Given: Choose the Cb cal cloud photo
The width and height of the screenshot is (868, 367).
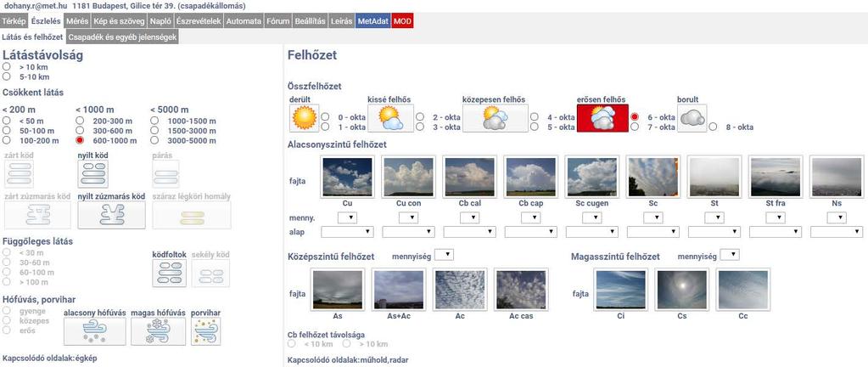Looking at the screenshot, I should pyautogui.click(x=469, y=177).
